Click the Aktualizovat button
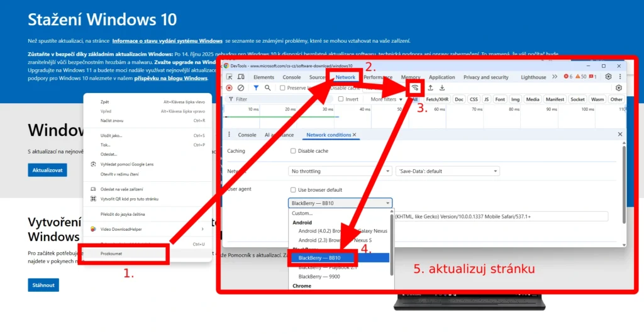 (x=47, y=170)
